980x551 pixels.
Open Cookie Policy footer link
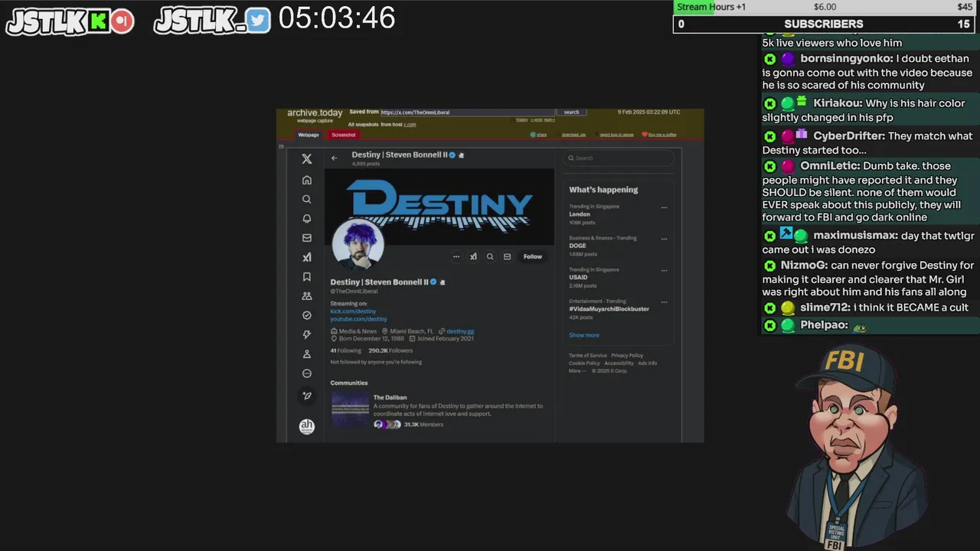pyautogui.click(x=584, y=363)
